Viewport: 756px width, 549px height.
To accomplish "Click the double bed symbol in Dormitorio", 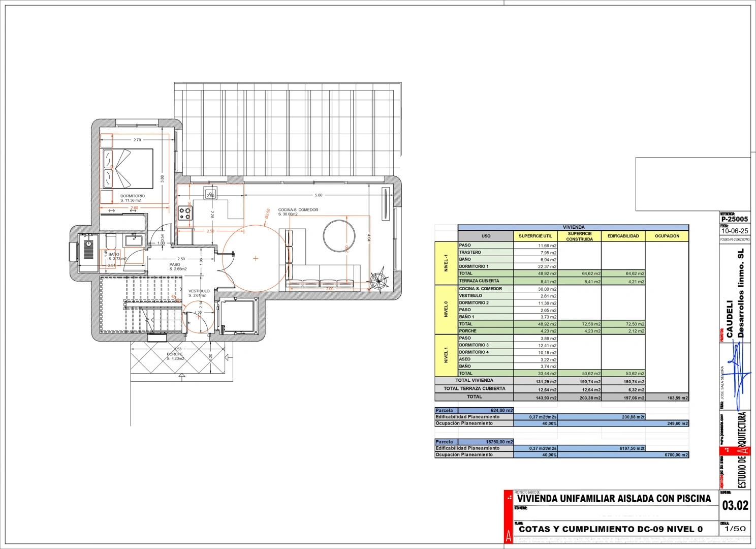I will [128, 169].
